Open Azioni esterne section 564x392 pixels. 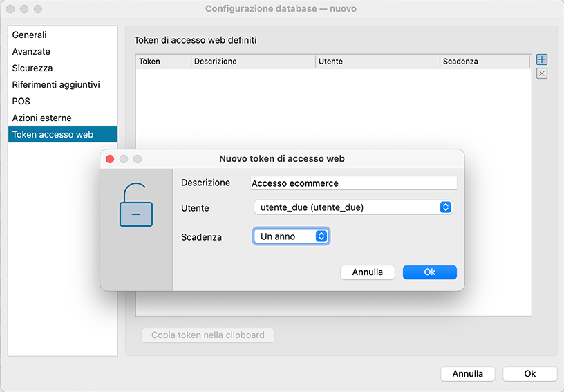point(41,118)
